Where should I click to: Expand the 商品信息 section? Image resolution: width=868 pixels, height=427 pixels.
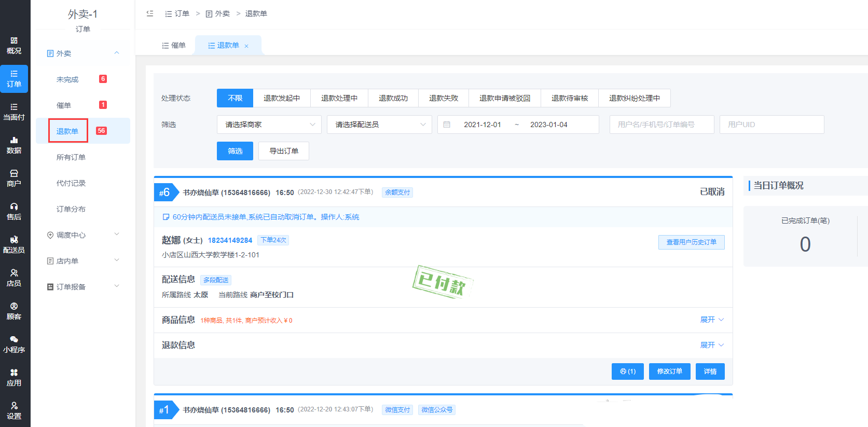coord(712,320)
